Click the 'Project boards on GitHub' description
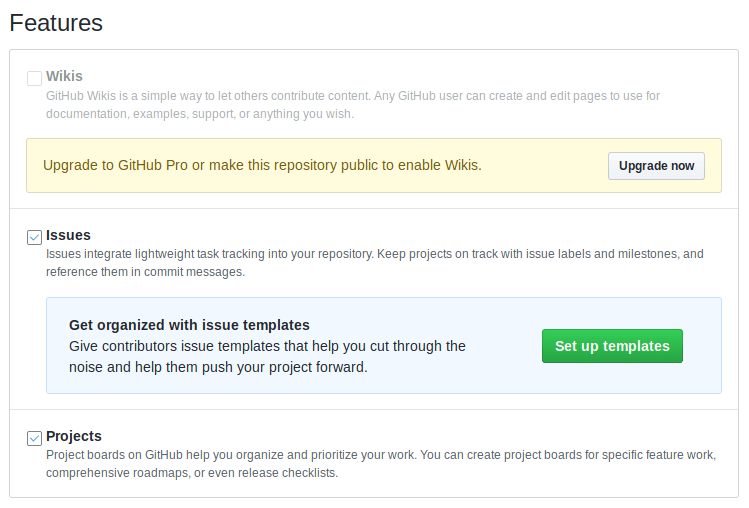The image size is (749, 508). (x=381, y=464)
